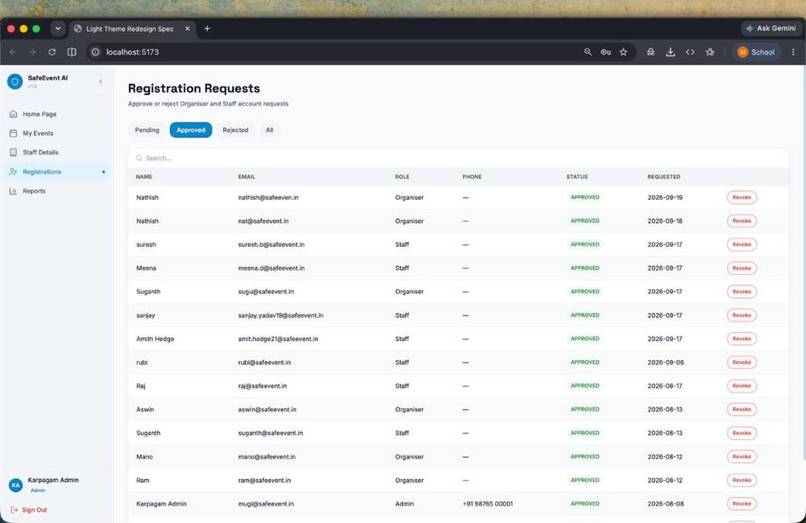The width and height of the screenshot is (806, 523).
Task: Click the zoom magnifier icon in address bar
Action: [588, 52]
